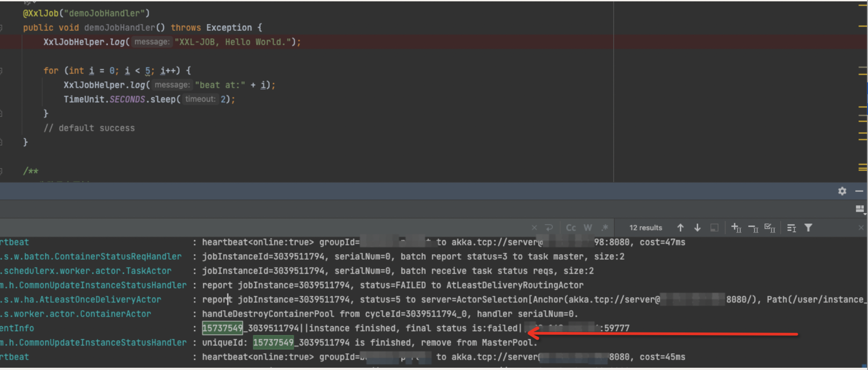Open the layout settings icon
The image size is (868, 370).
click(x=860, y=209)
